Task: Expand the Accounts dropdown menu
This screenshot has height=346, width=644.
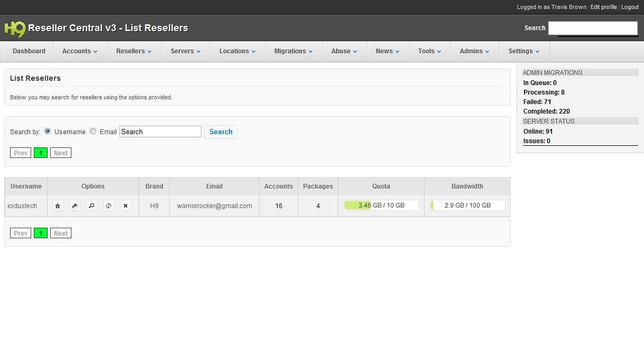Action: 80,51
